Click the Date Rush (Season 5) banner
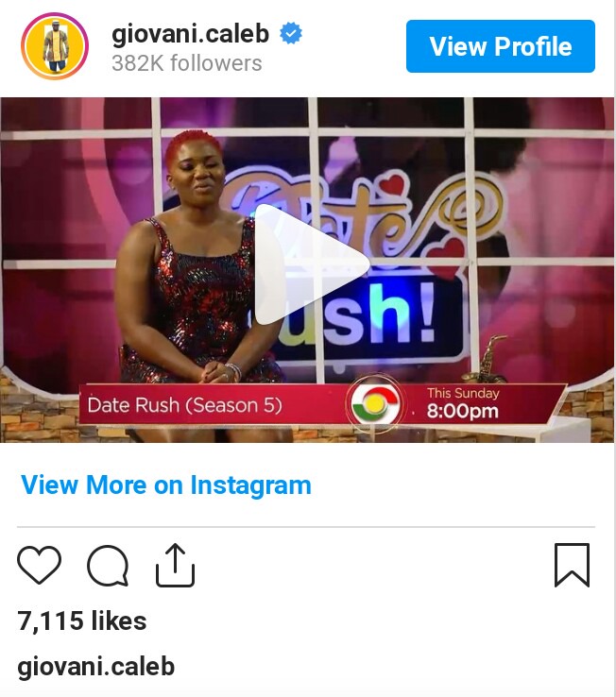Screen dimensions: 616x697 coord(184,405)
